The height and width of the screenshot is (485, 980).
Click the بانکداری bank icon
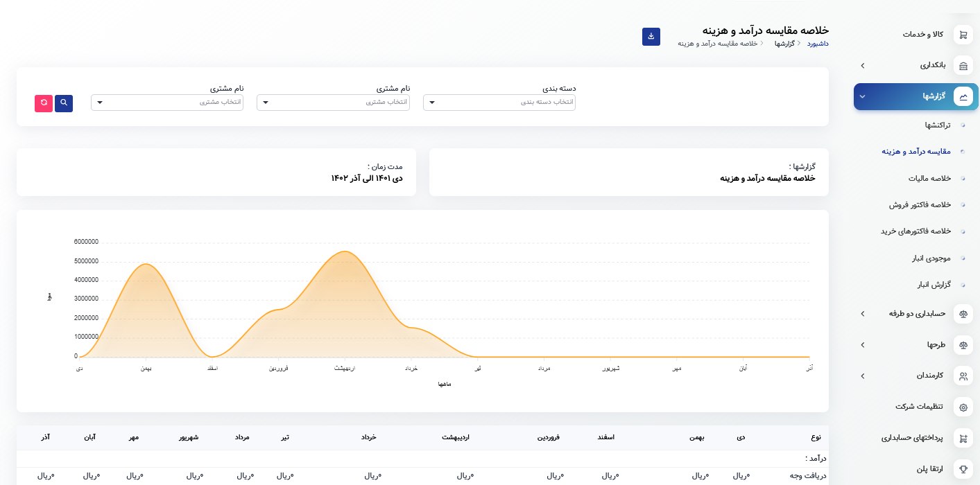coord(963,66)
